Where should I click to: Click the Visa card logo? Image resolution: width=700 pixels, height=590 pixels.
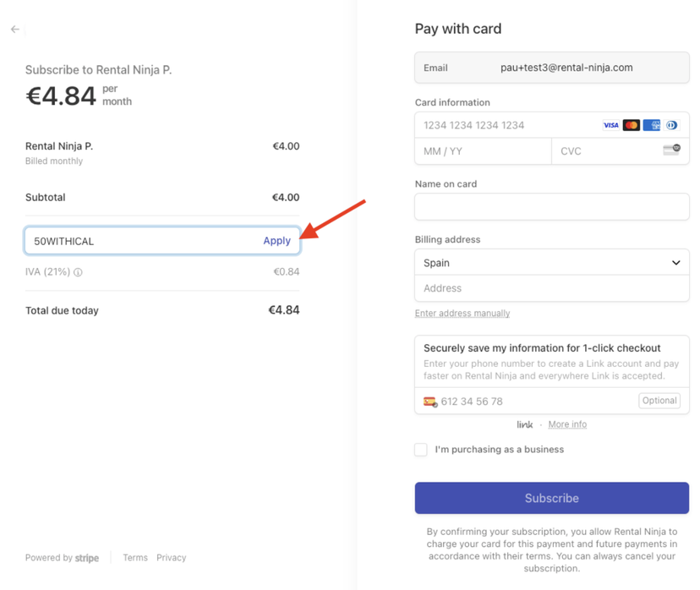pos(610,125)
